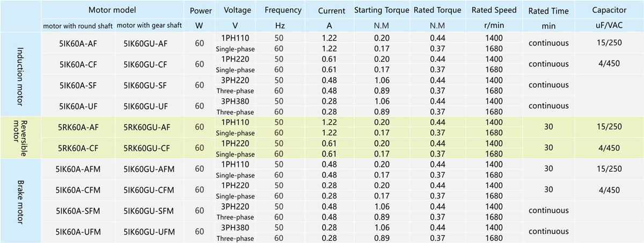The width and height of the screenshot is (644, 243).
Task: Click the Rated Speed header cell
Action: point(494,10)
